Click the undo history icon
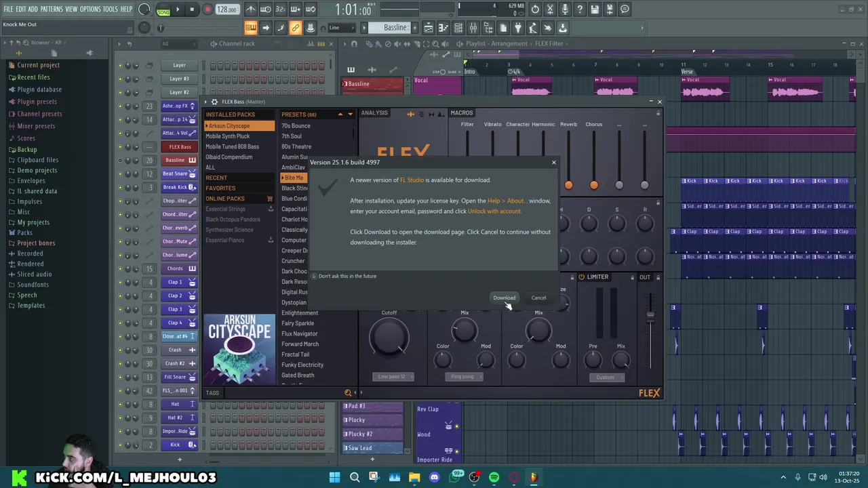The width and height of the screenshot is (868, 488). 535,9
